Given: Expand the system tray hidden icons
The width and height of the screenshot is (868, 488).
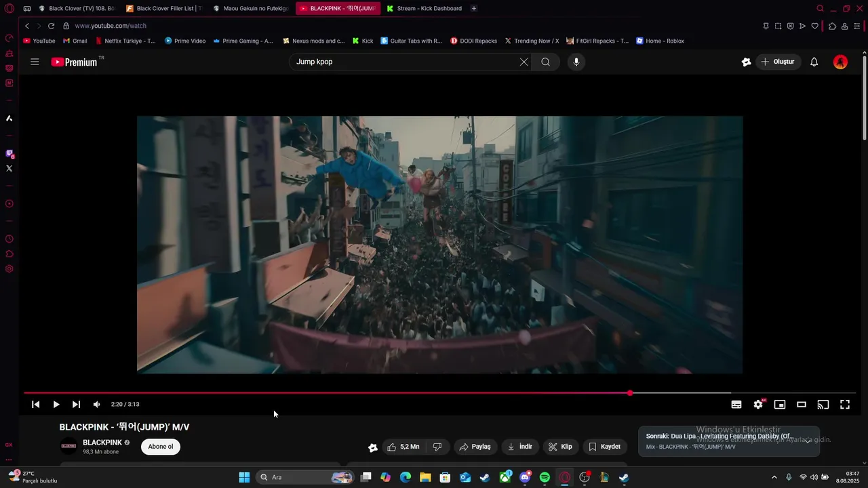Looking at the screenshot, I should [774, 477].
